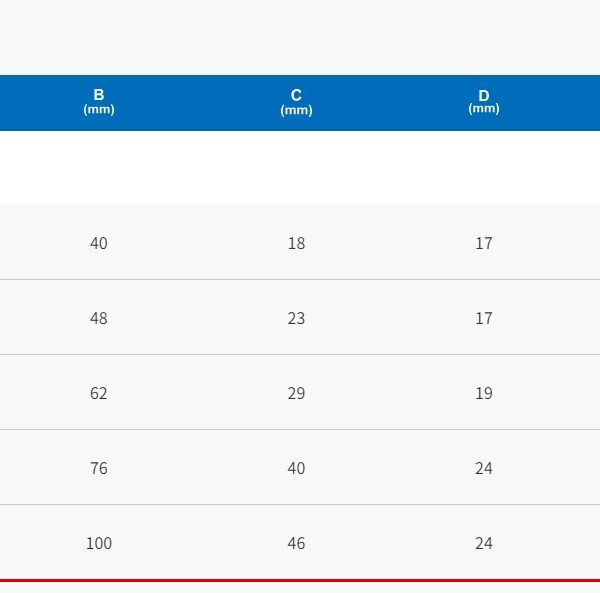Click the B (mm) column header
Viewport: 600px width, 593px height.
point(98,102)
